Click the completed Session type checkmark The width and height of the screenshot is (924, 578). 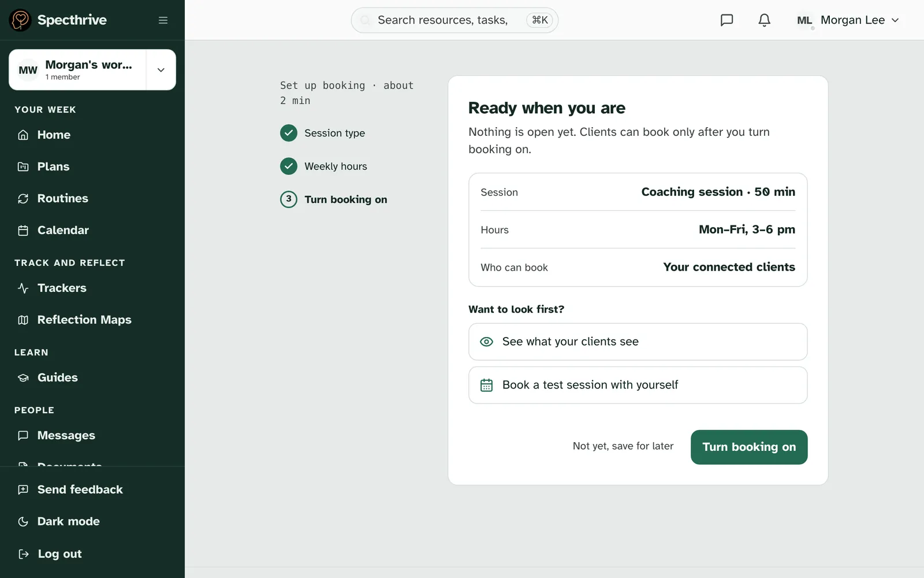289,133
